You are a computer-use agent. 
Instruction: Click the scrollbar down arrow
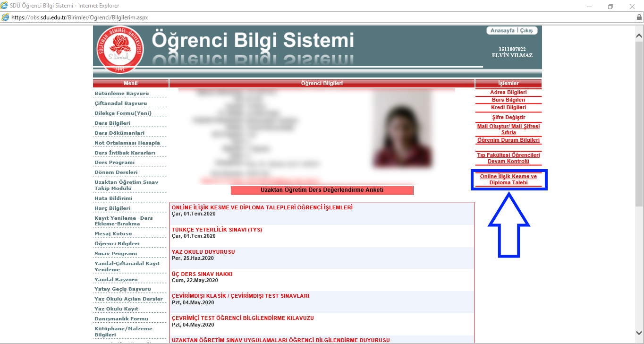click(x=639, y=332)
